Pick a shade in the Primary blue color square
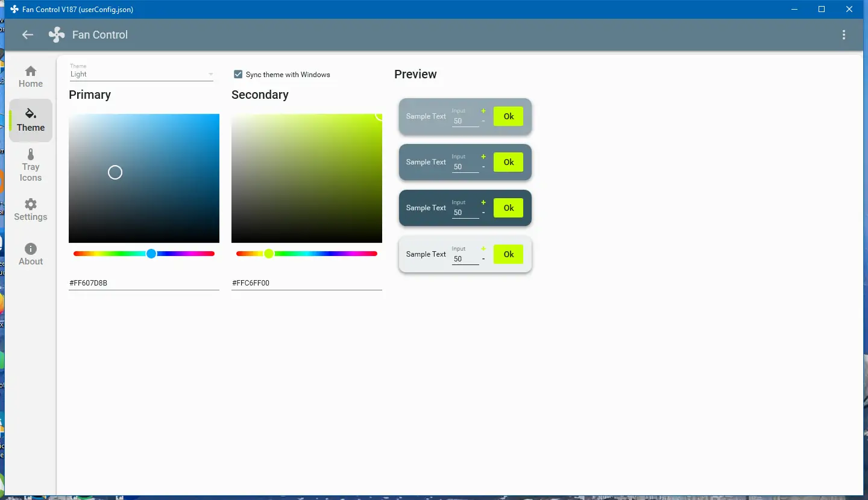 (x=144, y=178)
